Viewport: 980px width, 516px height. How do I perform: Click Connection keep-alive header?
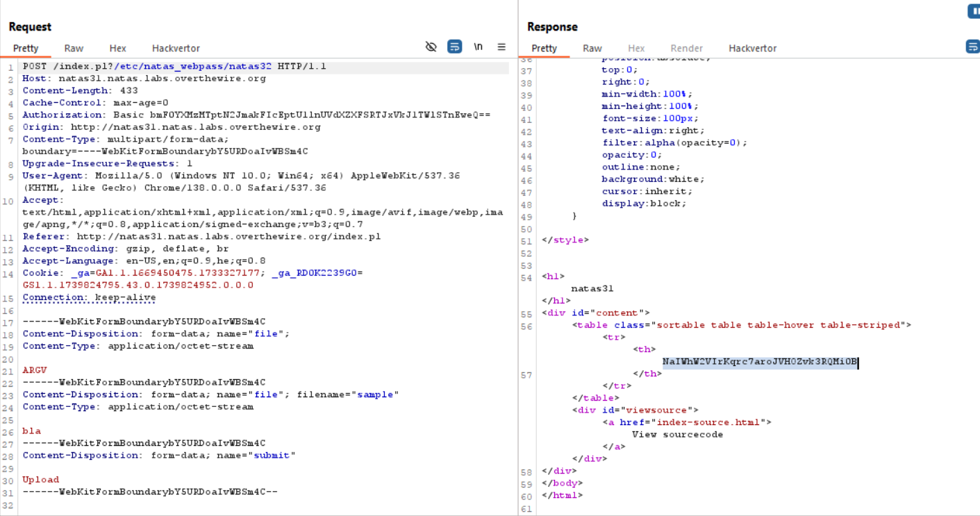point(89,297)
